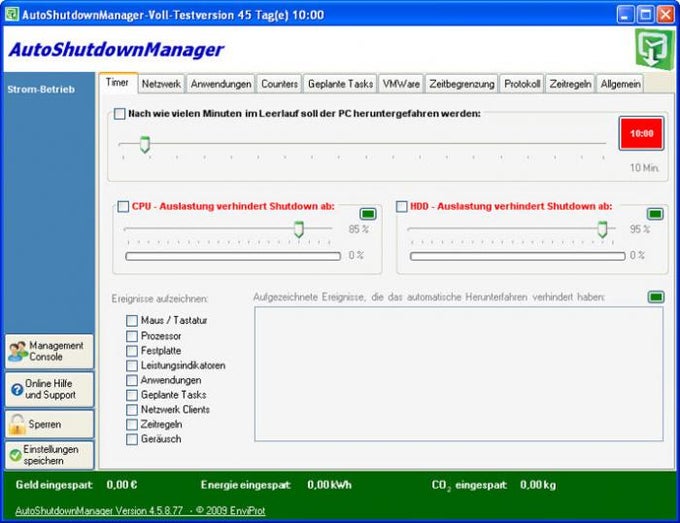Go to the Zeitbegrenzung tab
This screenshot has width=680, height=523.
462,84
